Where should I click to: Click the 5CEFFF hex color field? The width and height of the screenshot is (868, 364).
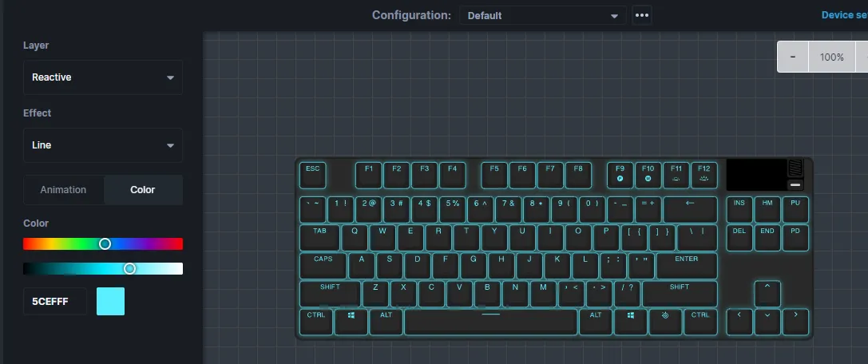click(x=55, y=302)
